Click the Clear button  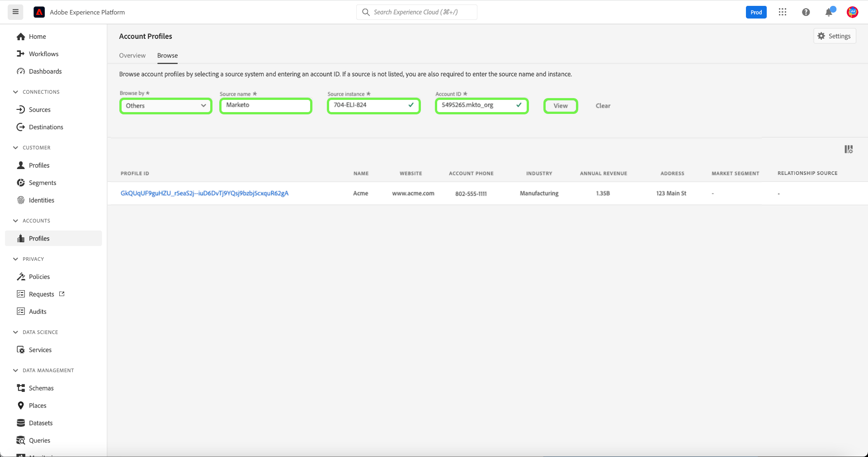click(x=603, y=106)
